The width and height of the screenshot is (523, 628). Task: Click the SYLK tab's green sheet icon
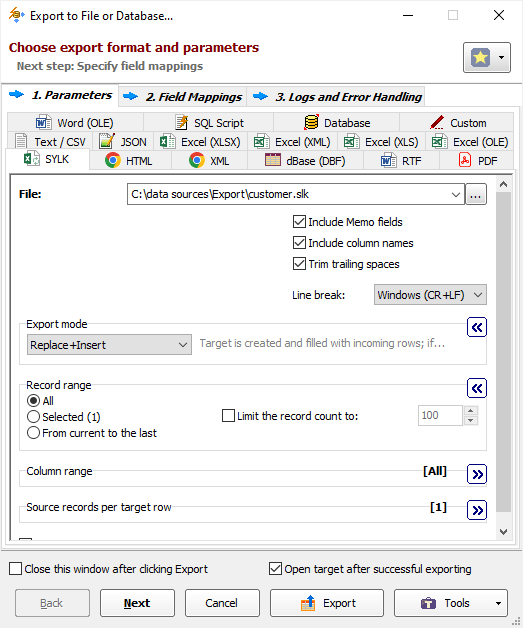click(x=32, y=159)
